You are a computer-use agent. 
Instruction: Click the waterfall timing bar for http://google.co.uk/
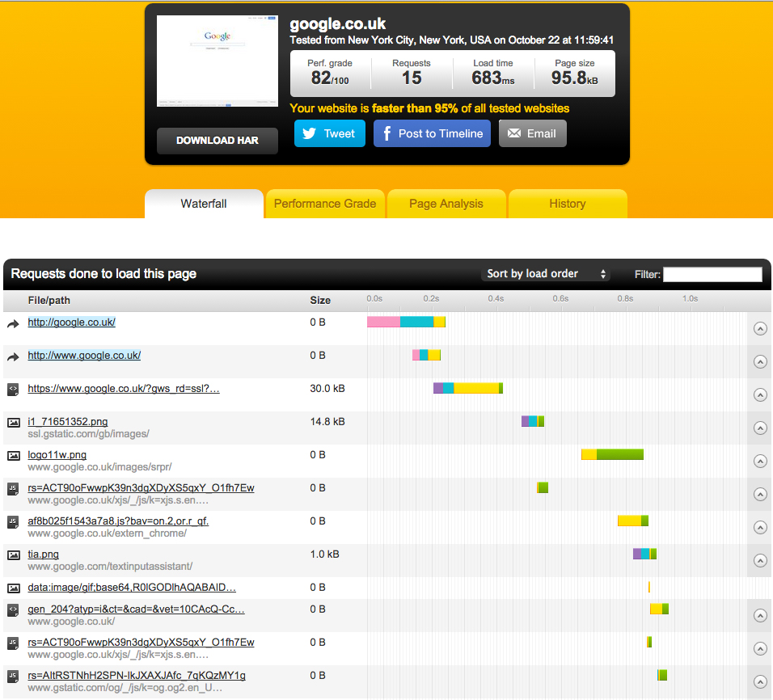tap(406, 322)
